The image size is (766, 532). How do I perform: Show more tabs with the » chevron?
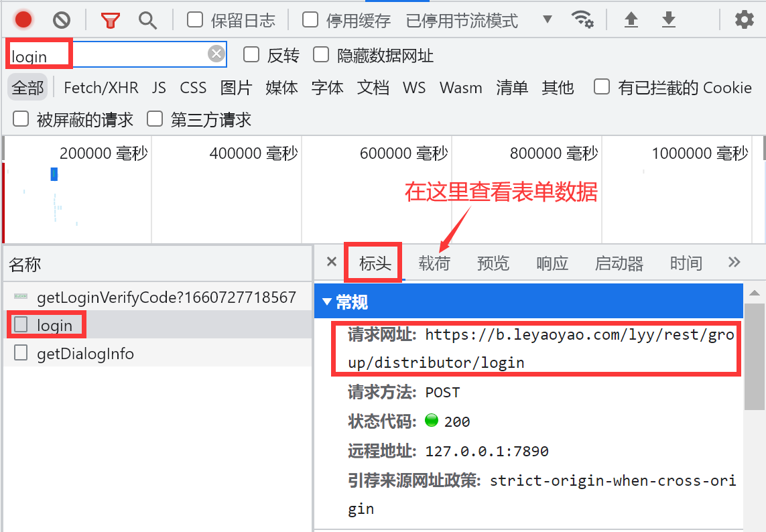tap(734, 263)
